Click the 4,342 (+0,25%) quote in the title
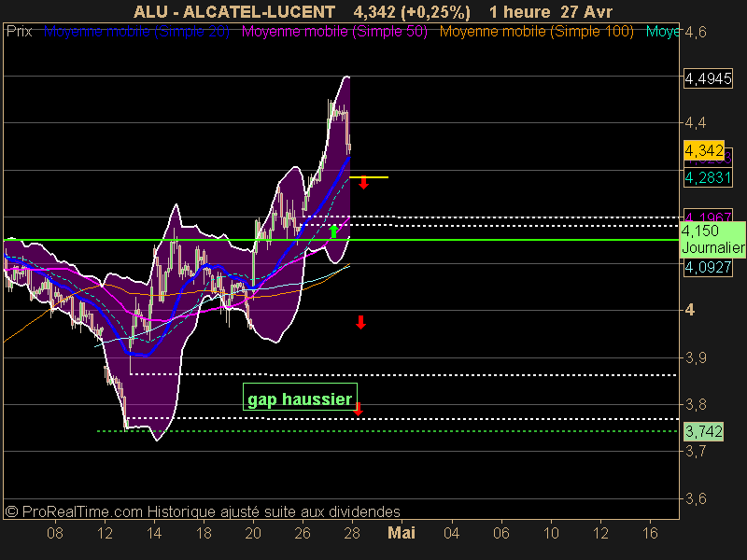This screenshot has width=747, height=560. point(412,12)
